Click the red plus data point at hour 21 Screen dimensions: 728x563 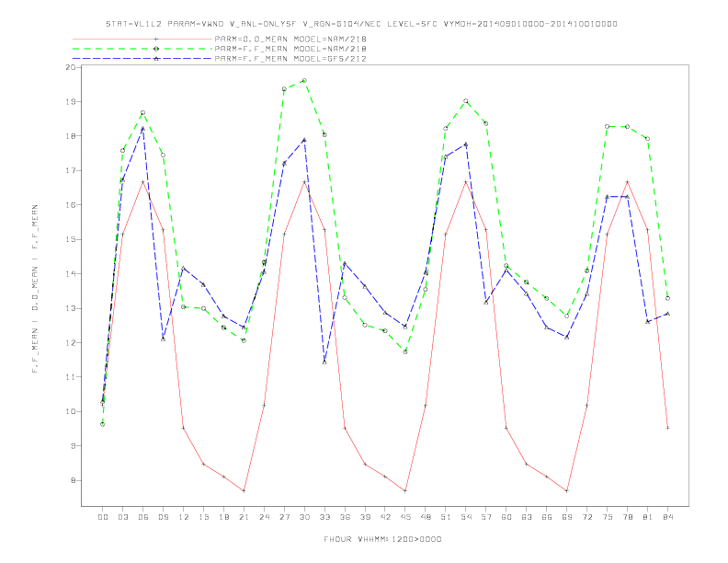244,490
